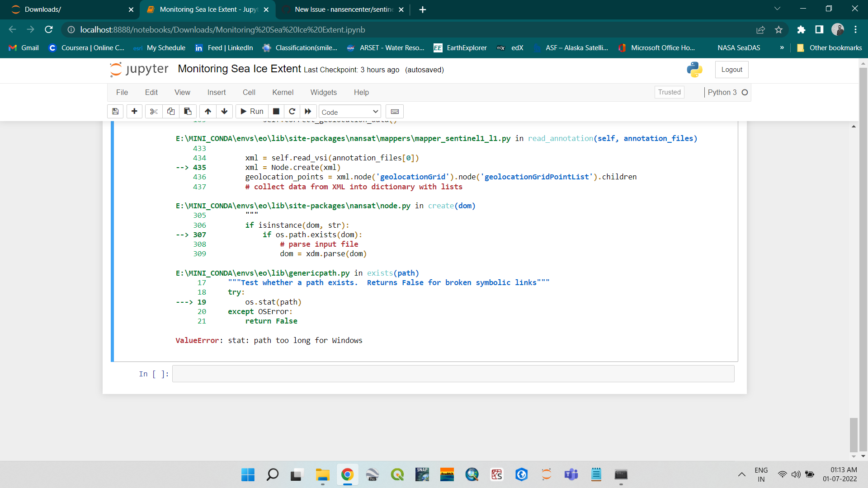Toggle the Trusted notebook indicator
Screen dimensions: 868x488
(669, 92)
